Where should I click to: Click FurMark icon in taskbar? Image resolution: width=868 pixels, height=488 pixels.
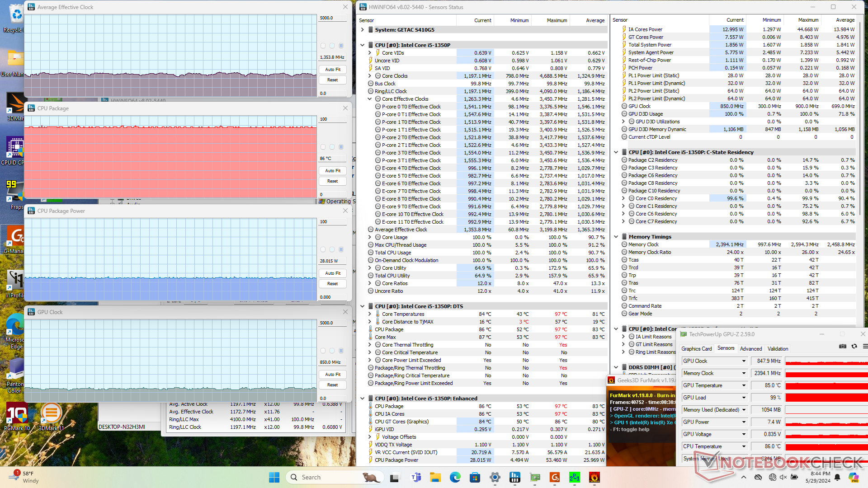click(x=594, y=477)
